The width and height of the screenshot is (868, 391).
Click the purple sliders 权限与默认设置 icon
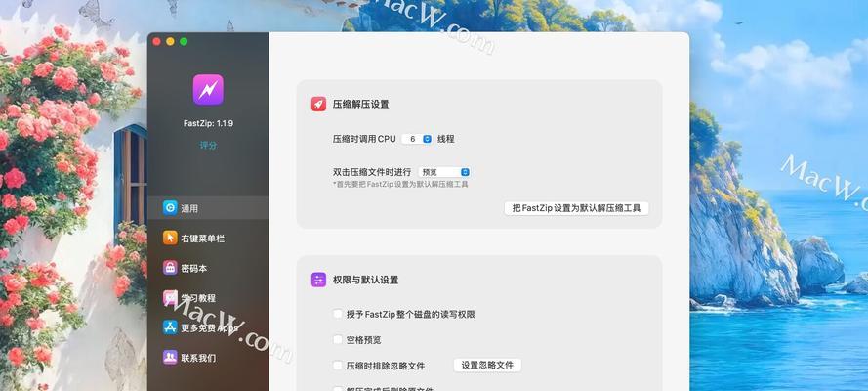coord(318,280)
